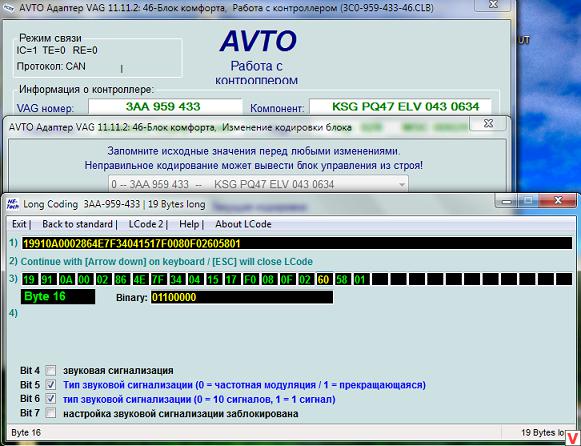Select byte cell with value 34
Viewport: 581px width, 446px height.
tap(176, 279)
